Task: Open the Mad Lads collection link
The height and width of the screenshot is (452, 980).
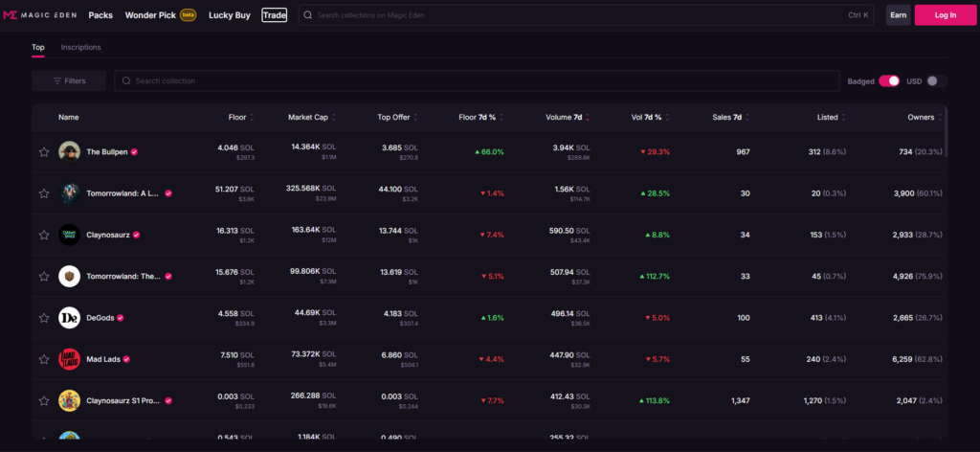Action: pyautogui.click(x=103, y=359)
